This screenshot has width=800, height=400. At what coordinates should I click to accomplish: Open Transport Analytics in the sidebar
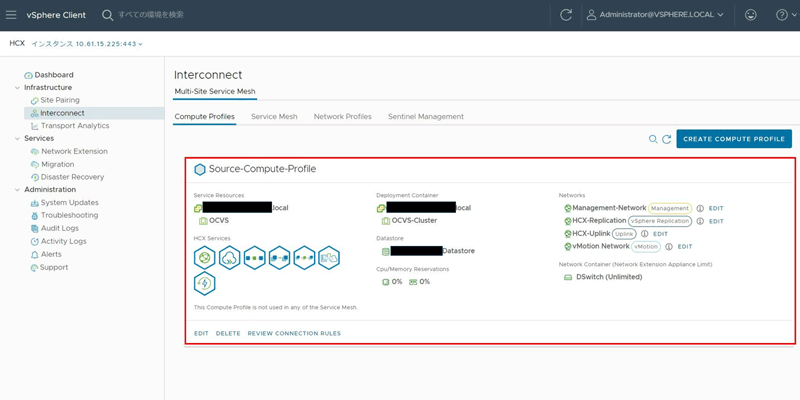click(x=70, y=126)
